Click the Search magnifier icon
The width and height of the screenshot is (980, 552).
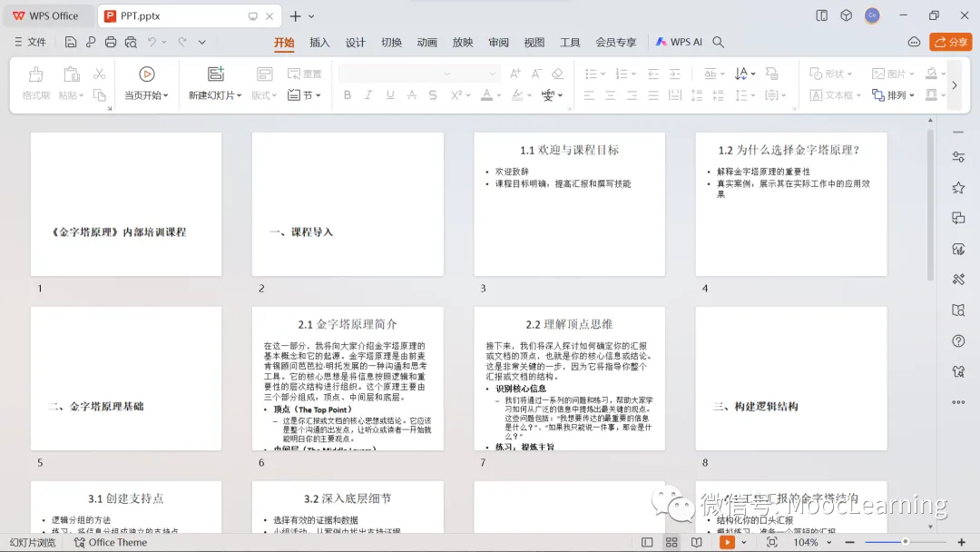tap(718, 42)
